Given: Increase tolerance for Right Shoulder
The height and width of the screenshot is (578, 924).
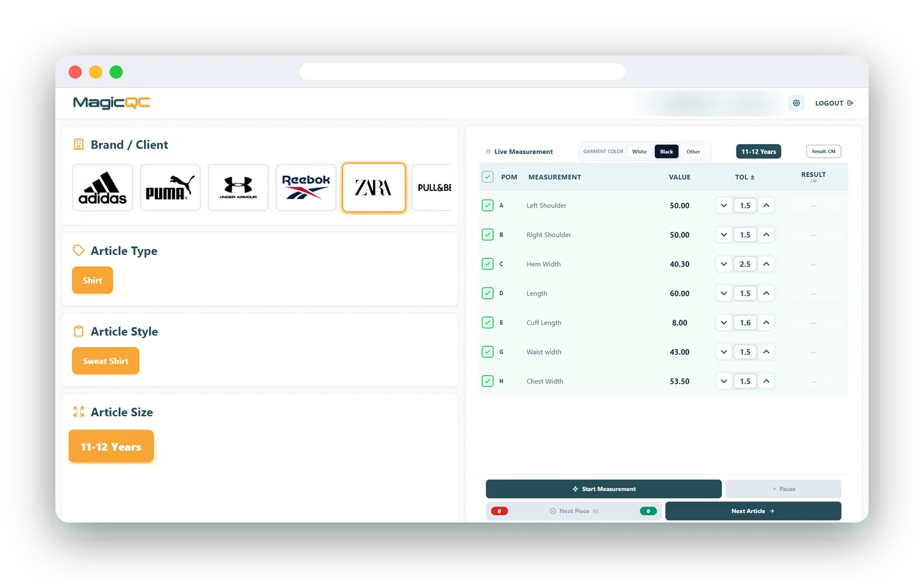Looking at the screenshot, I should [x=766, y=235].
